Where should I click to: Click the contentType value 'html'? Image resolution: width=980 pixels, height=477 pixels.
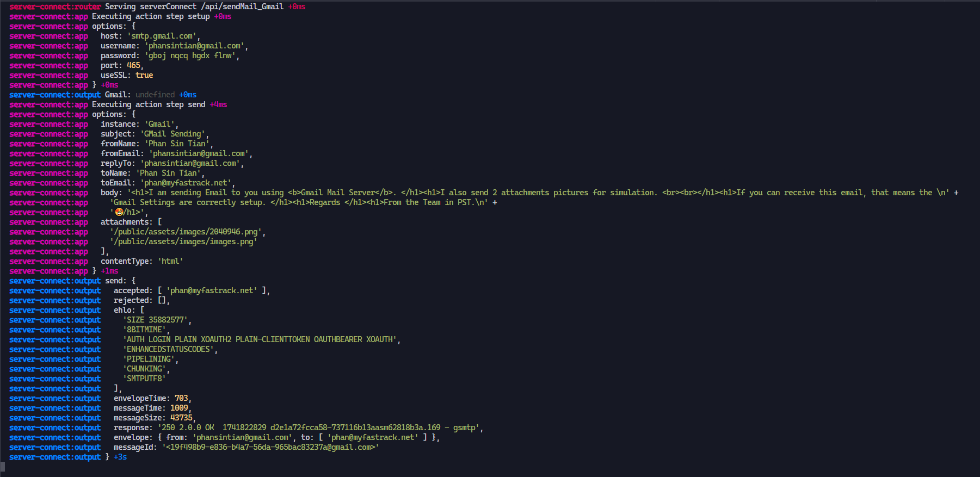coord(171,261)
